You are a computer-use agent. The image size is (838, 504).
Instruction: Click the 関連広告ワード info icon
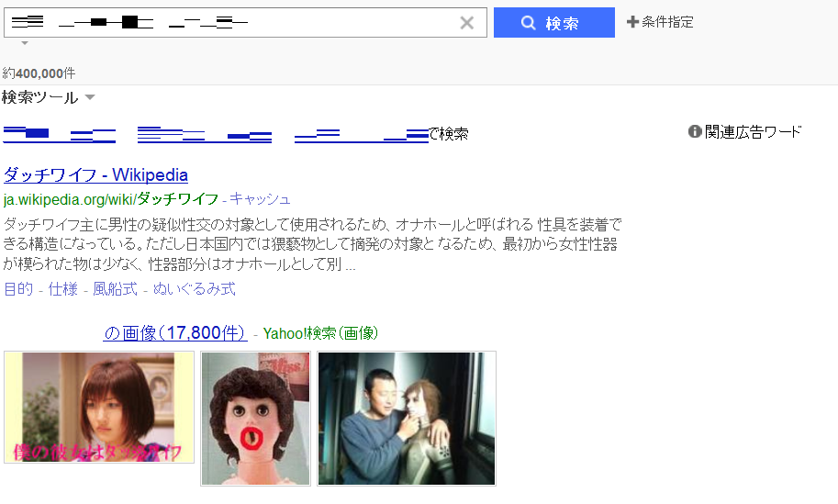695,131
